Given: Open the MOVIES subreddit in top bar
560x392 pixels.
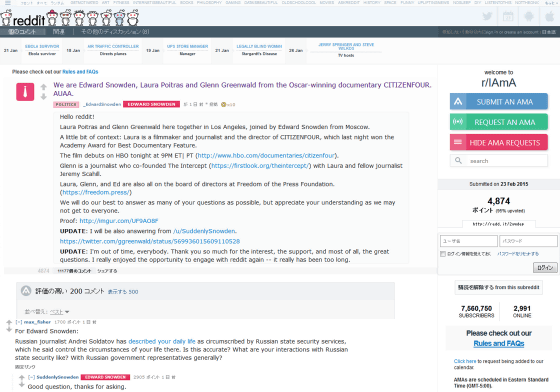Looking at the screenshot, I should click(326, 2).
